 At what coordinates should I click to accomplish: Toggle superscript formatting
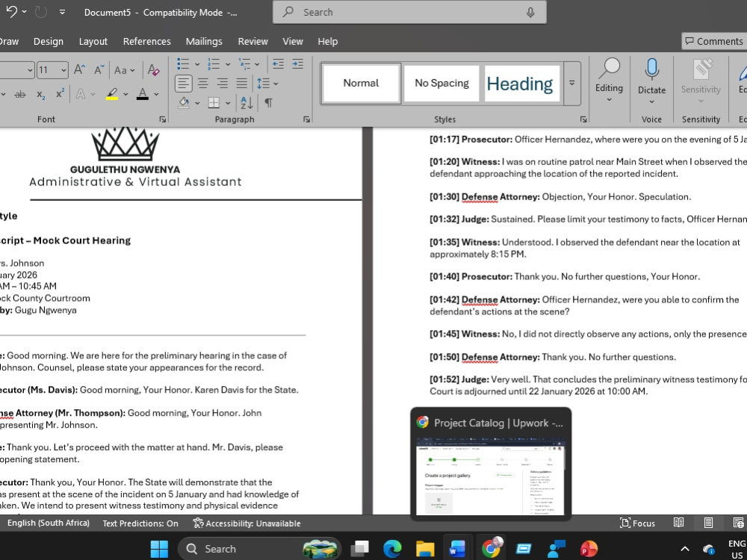click(x=60, y=94)
